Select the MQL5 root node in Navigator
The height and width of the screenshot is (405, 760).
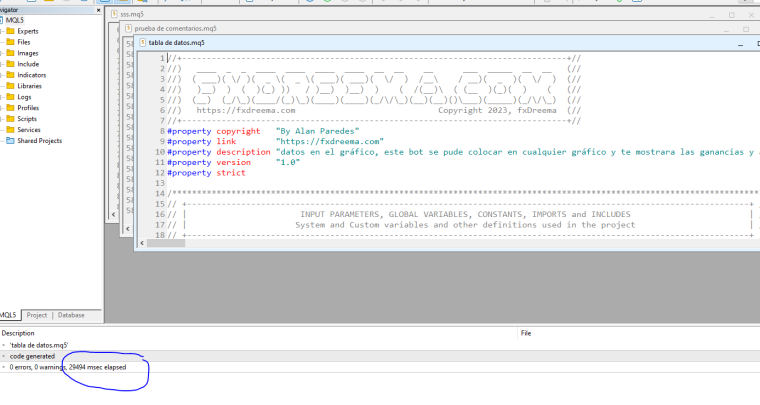15,20
